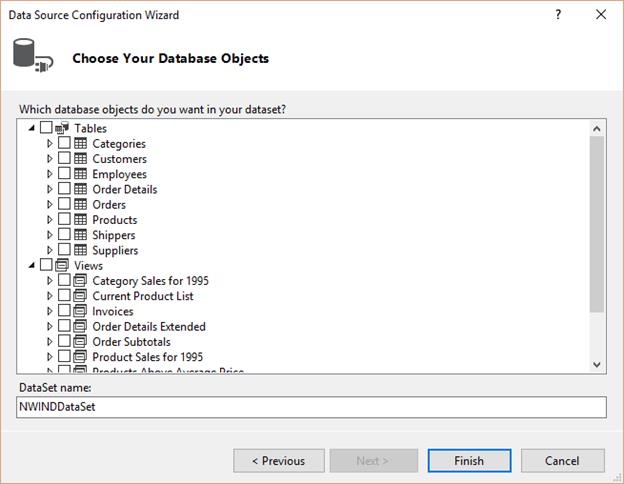The width and height of the screenshot is (624, 484).
Task: Tick the Employees table checkbox
Action: point(64,174)
